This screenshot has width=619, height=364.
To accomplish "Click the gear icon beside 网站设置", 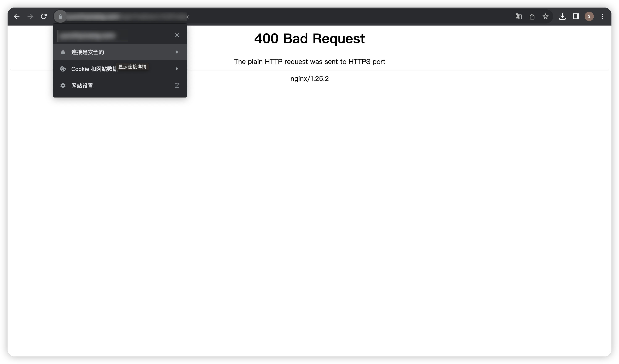I will (63, 86).
